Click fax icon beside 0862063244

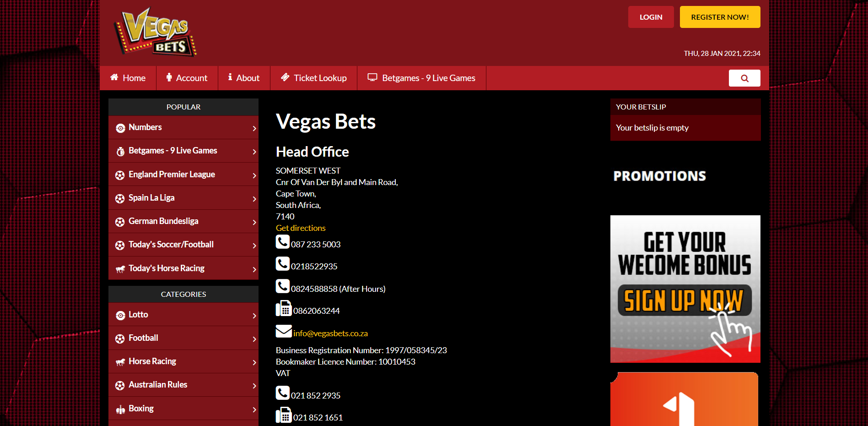coord(284,308)
